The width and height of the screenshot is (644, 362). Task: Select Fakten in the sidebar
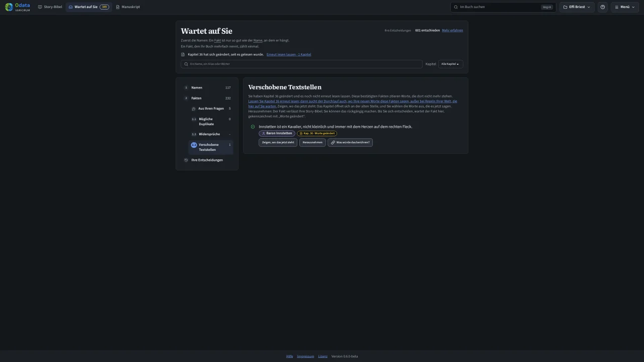pos(207,98)
